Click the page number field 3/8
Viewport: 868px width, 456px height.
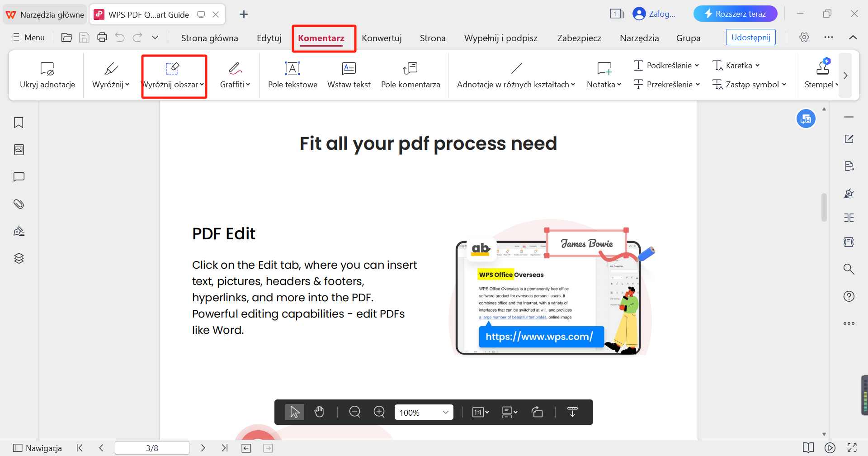point(152,448)
